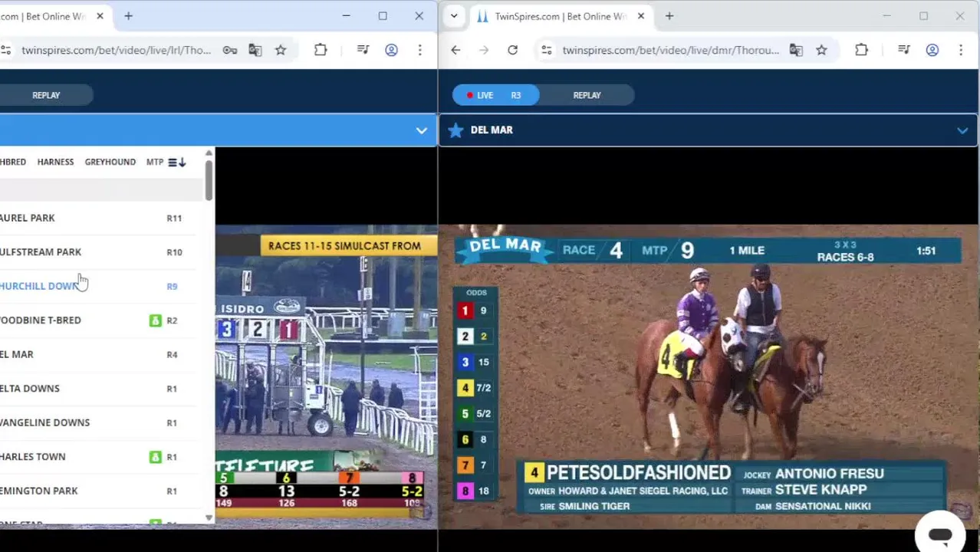Filter track list by Harness

pos(55,162)
